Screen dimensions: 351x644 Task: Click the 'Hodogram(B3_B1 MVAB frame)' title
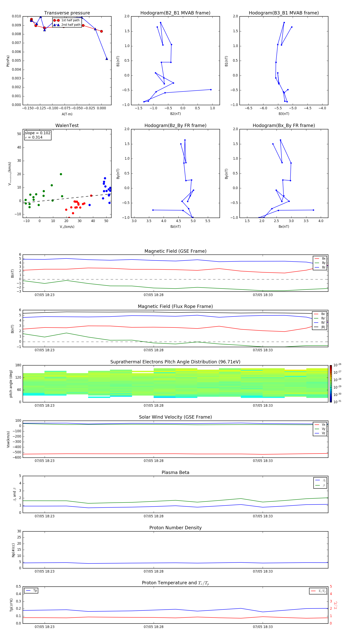[284, 13]
